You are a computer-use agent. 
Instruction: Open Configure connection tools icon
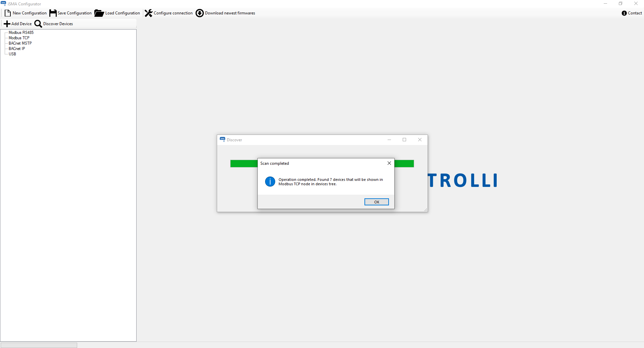(148, 13)
